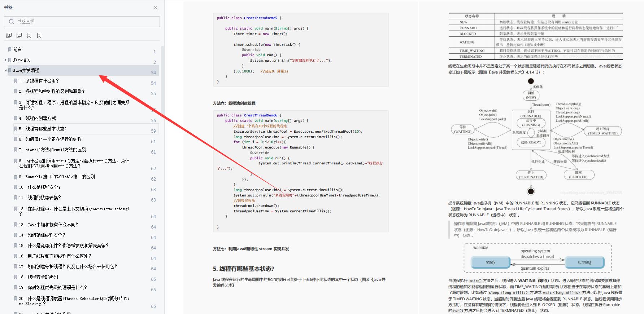Open bookmark 18. 线程安全的级别

pos(38,277)
